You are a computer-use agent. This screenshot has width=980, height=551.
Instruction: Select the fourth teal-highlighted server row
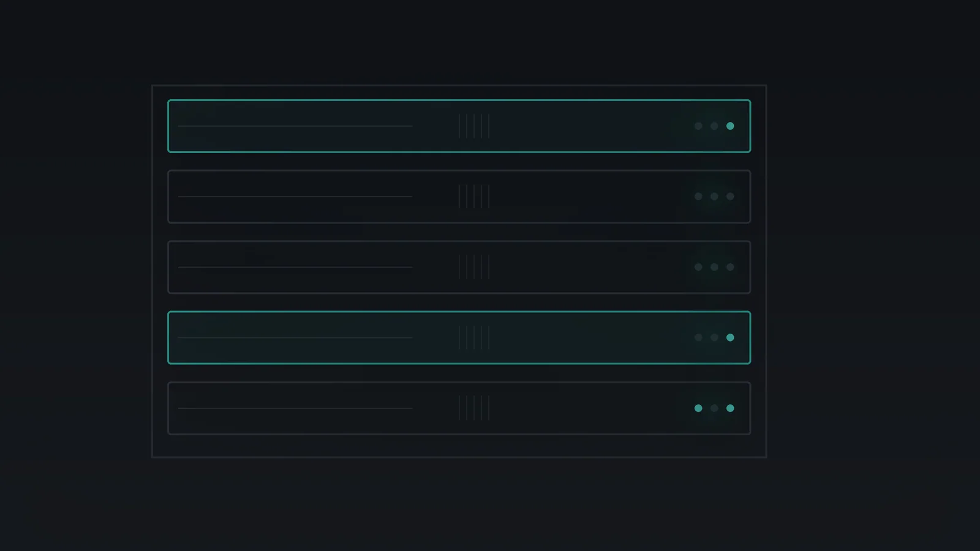(x=459, y=337)
